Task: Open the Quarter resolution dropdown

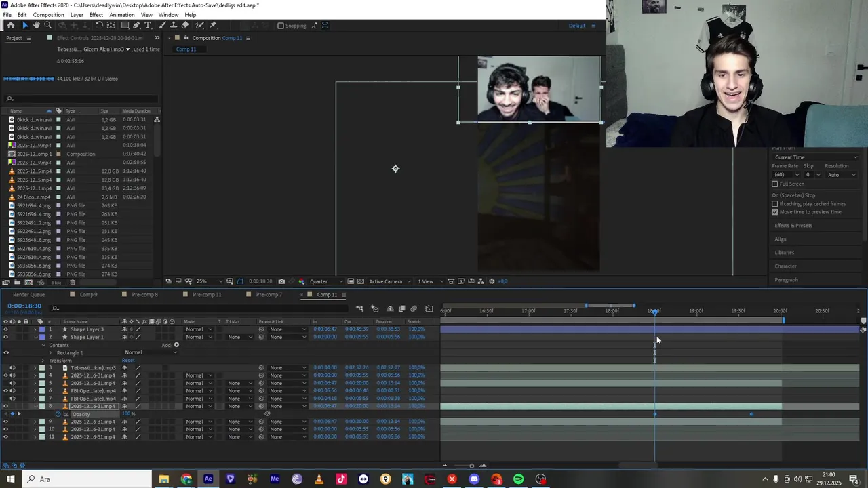Action: [x=327, y=281]
